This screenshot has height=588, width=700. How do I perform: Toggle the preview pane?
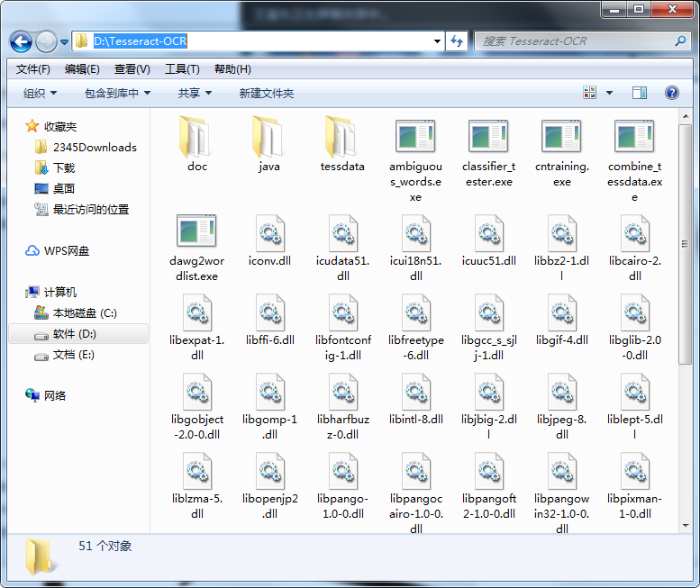pos(640,93)
